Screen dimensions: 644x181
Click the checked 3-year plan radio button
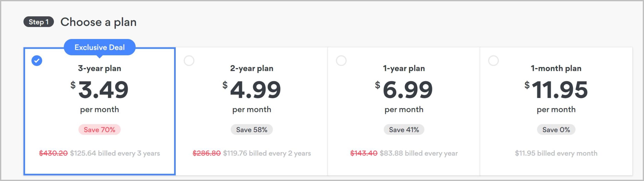click(37, 61)
